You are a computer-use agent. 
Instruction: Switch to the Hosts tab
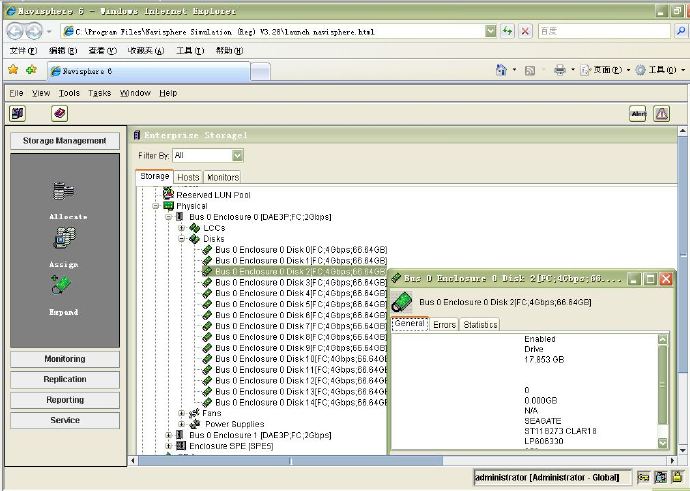coord(188,177)
